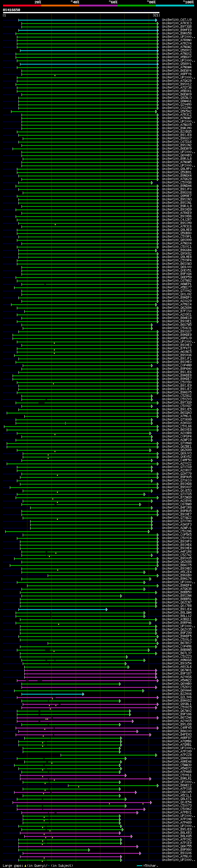Image resolution: width=197 pixels, height=868 pixels.
Task: Click the UniRef100_Q0JE53 label
Action: (x=177, y=491)
